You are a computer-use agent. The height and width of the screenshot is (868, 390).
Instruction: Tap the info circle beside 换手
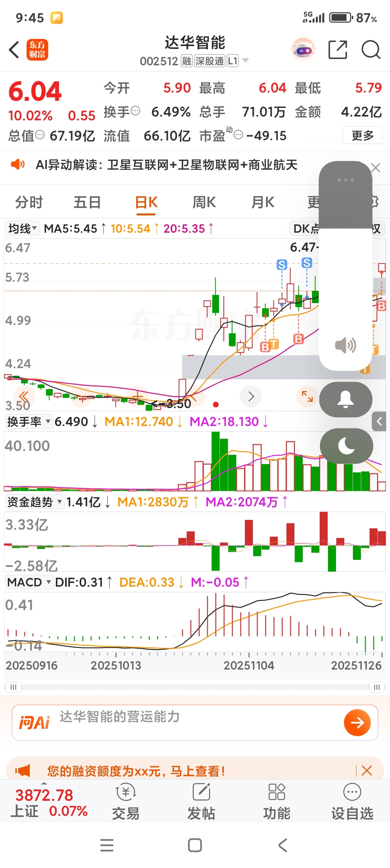[x=135, y=110]
